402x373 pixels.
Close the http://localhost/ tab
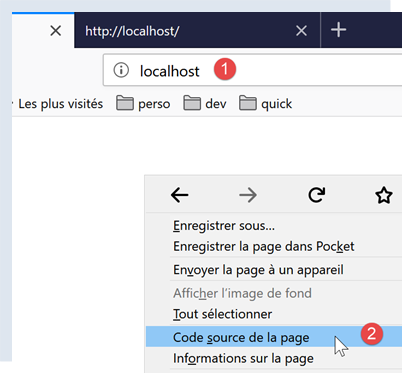tap(301, 31)
